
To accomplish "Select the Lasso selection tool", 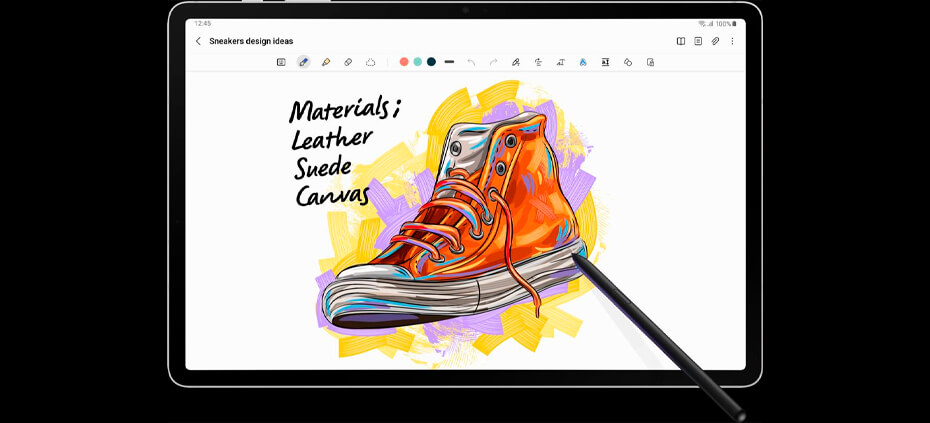I will point(371,62).
